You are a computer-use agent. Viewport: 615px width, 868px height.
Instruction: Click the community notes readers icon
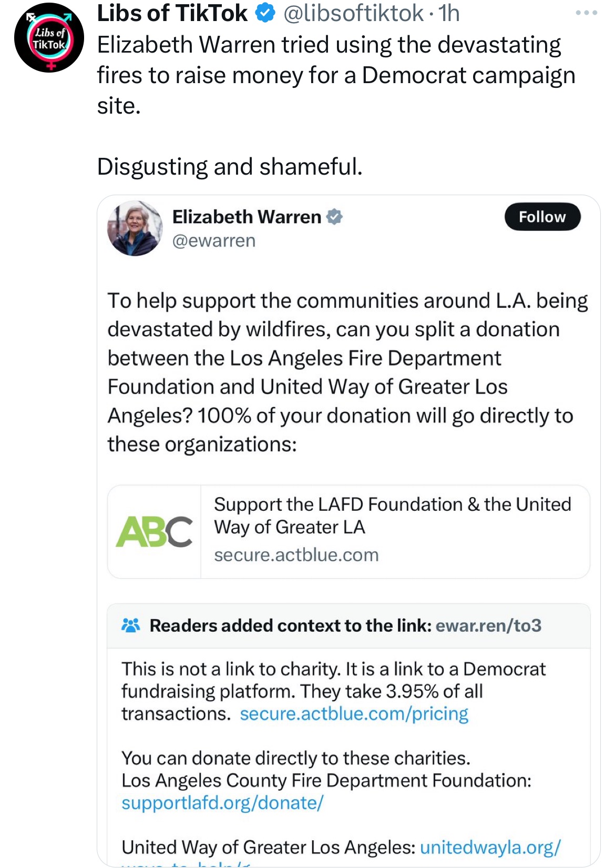[130, 625]
